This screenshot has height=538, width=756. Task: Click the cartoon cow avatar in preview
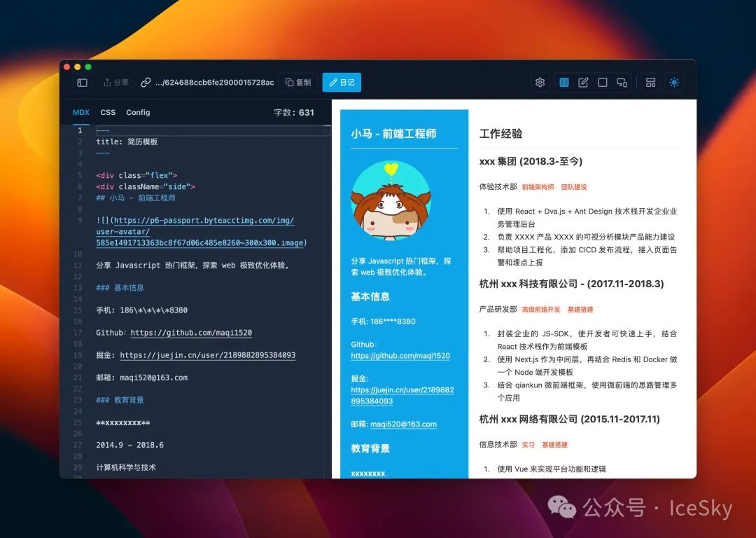(391, 201)
